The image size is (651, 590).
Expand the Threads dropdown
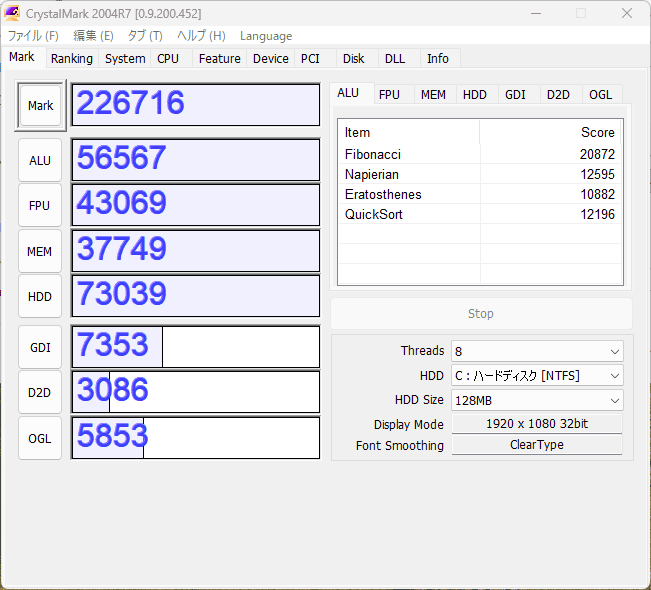point(537,351)
